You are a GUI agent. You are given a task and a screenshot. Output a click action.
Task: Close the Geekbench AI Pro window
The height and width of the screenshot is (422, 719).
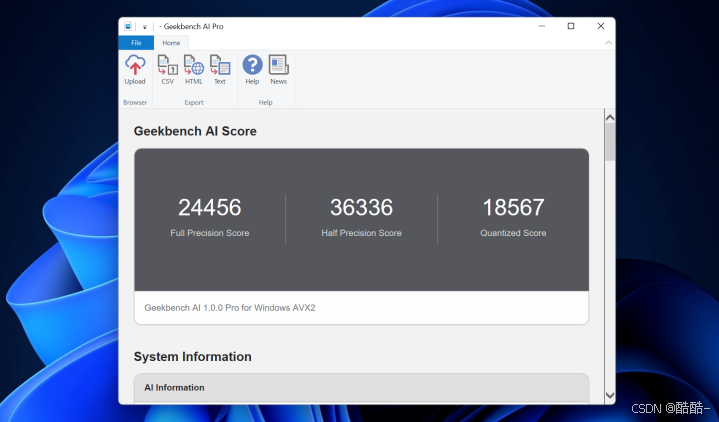(601, 26)
